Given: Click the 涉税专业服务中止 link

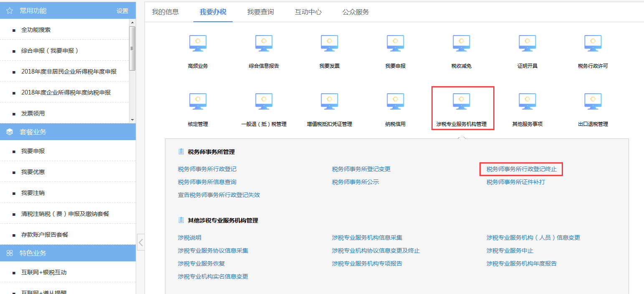Looking at the screenshot, I should [510, 251].
